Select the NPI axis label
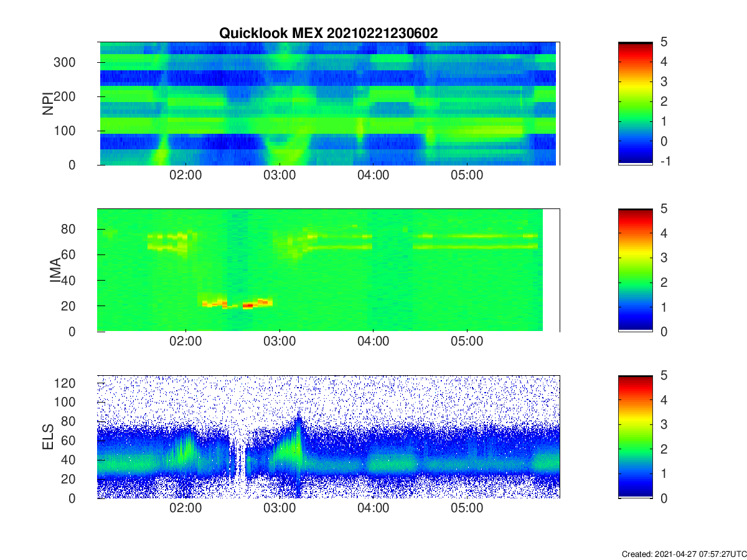The height and width of the screenshot is (560, 747). tap(47, 103)
